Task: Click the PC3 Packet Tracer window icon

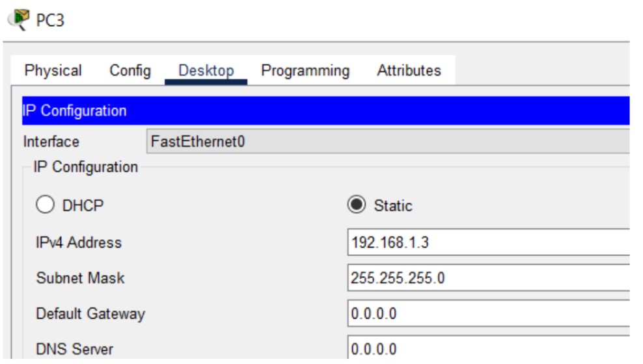Action: [19, 19]
